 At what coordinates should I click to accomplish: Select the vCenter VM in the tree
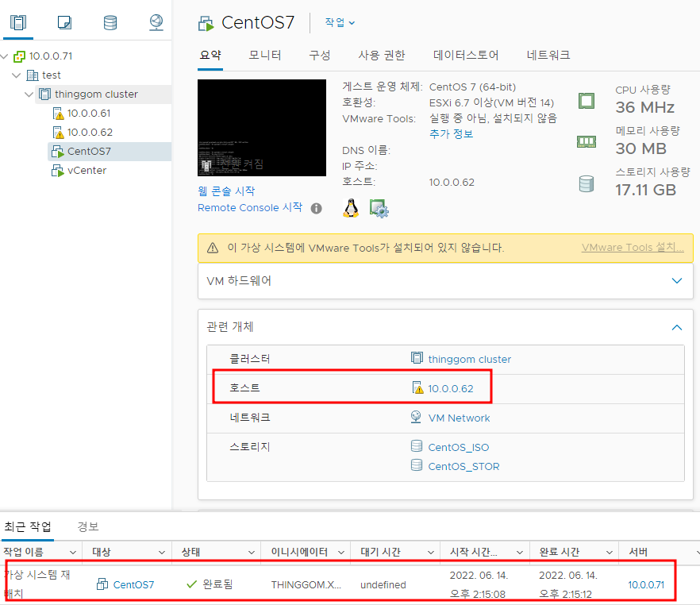87,171
